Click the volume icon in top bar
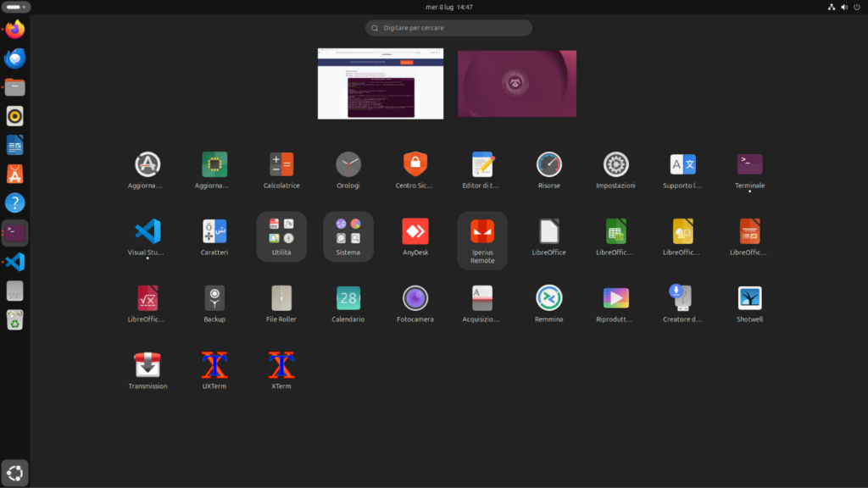This screenshot has height=488, width=868. [844, 7]
